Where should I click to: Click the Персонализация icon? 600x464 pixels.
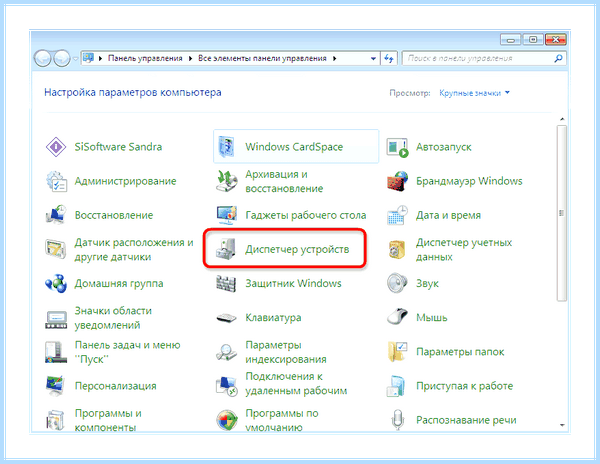pyautogui.click(x=56, y=386)
